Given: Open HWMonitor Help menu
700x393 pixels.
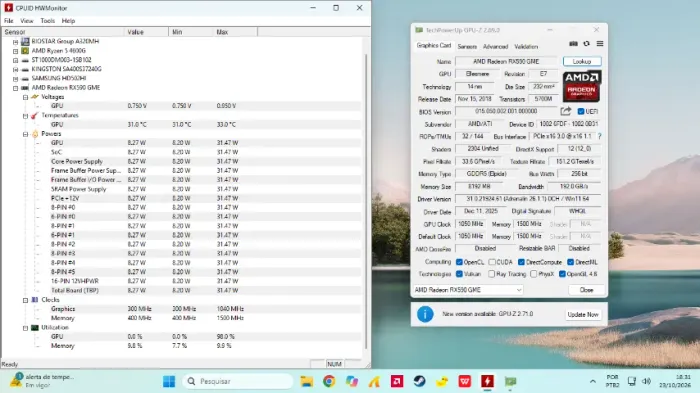Looking at the screenshot, I should 68,21.
